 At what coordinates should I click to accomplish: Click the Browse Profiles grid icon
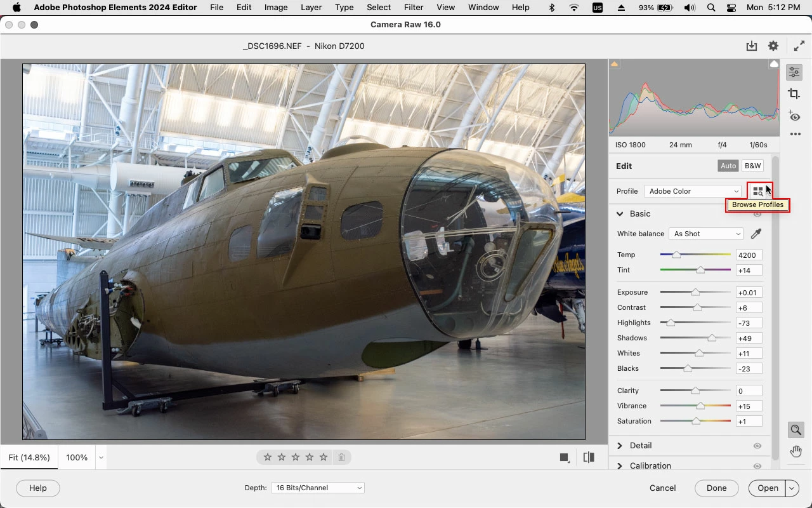point(757,191)
